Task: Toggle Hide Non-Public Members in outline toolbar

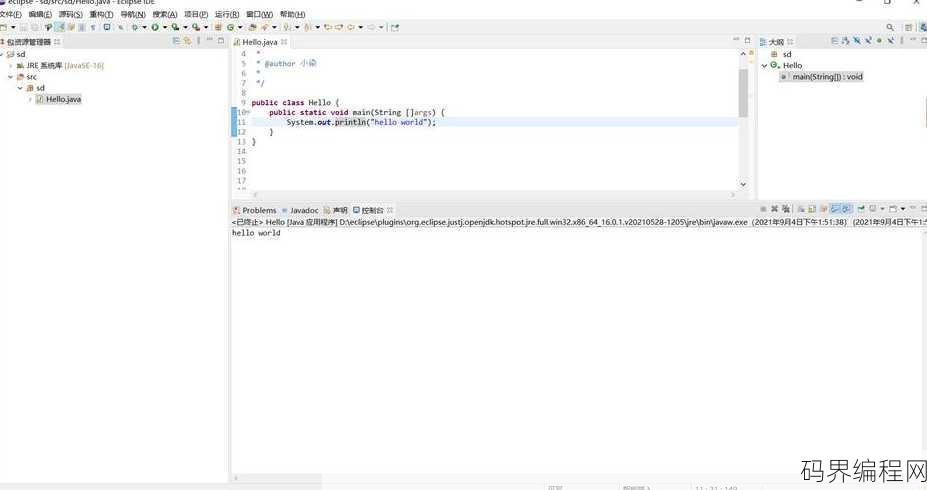Action: (x=879, y=40)
